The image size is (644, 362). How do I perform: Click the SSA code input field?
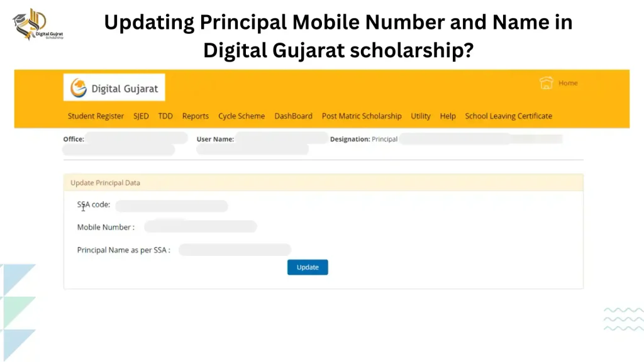(171, 206)
